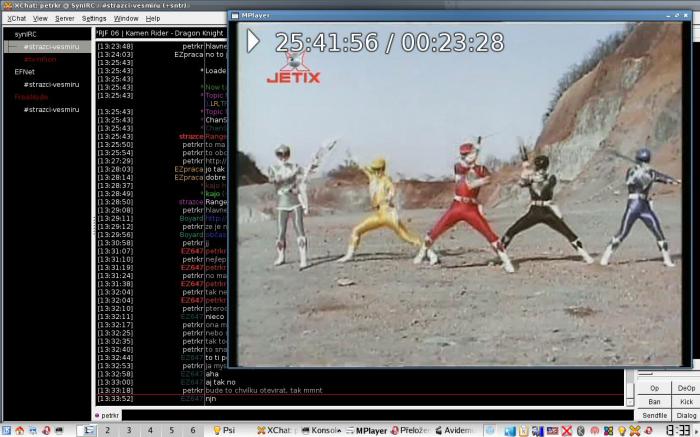Screen dimensions: 700x437
Task: Click the Ban button in XChat
Action: [x=654, y=402]
